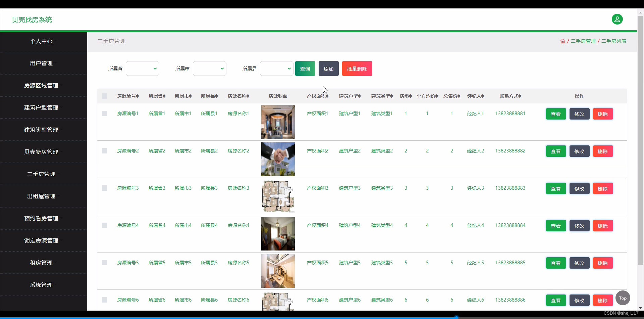Open cover image of 房源名称5

point(278,271)
